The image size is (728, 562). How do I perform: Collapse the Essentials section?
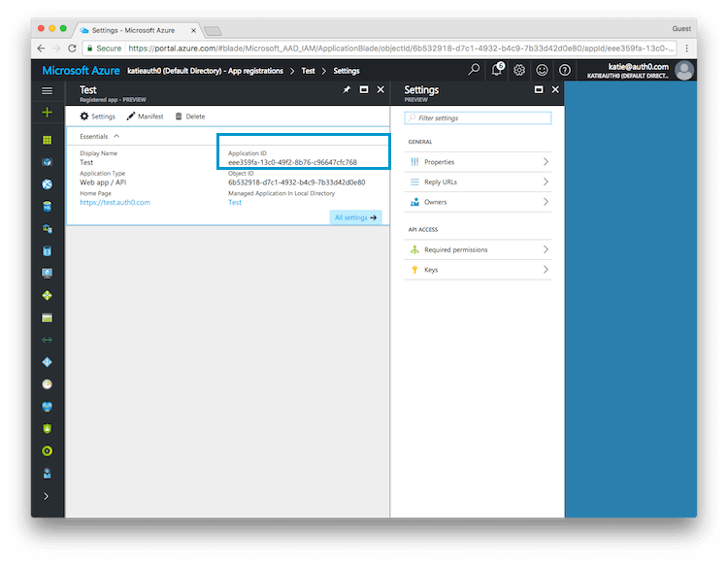(99, 136)
